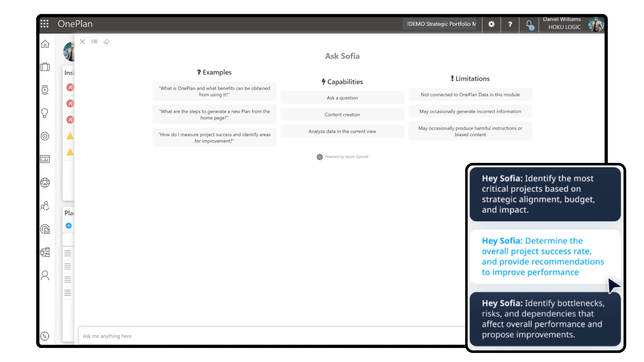
Task: Open the People/Team icon in sidebar
Action: click(x=45, y=205)
